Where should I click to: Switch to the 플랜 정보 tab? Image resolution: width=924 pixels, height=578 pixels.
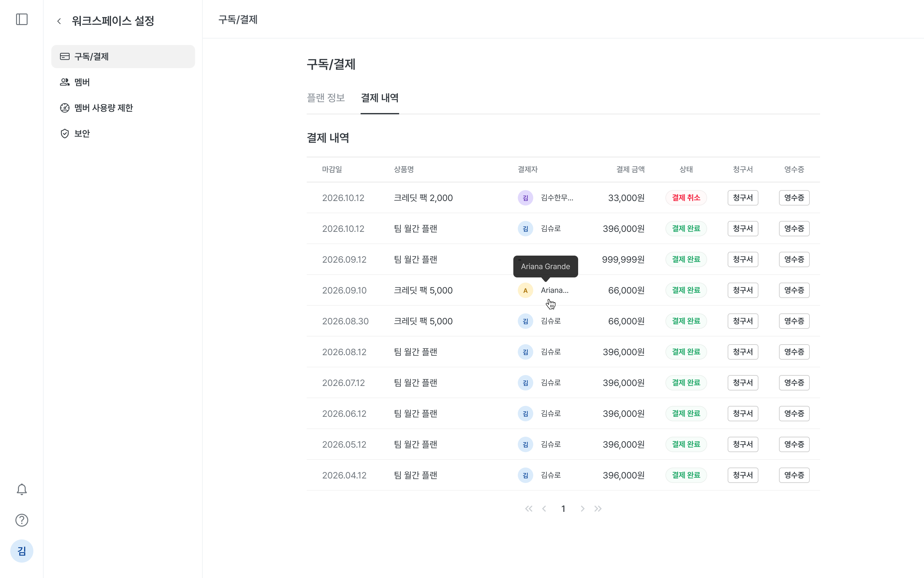[x=326, y=98]
